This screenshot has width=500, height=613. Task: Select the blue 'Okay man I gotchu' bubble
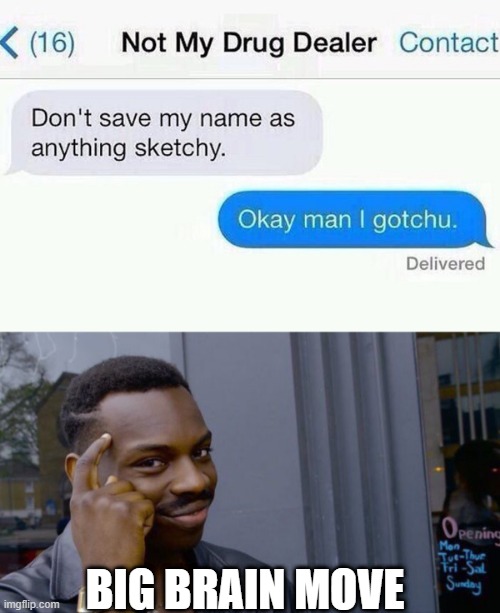pos(355,219)
